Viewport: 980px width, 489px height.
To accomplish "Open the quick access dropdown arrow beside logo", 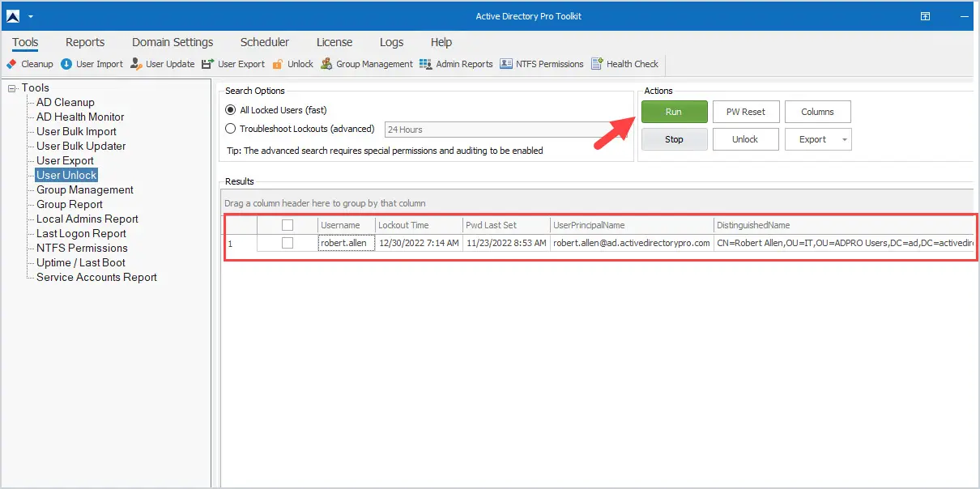I will point(31,17).
